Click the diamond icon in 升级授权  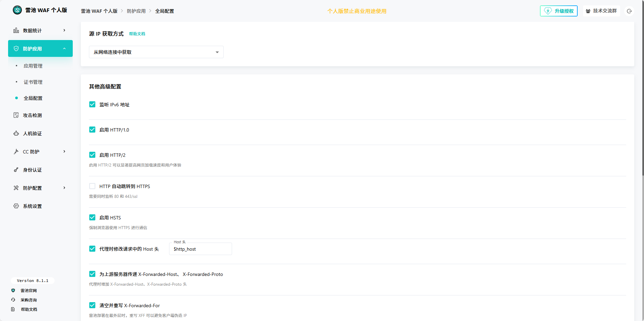(548, 11)
